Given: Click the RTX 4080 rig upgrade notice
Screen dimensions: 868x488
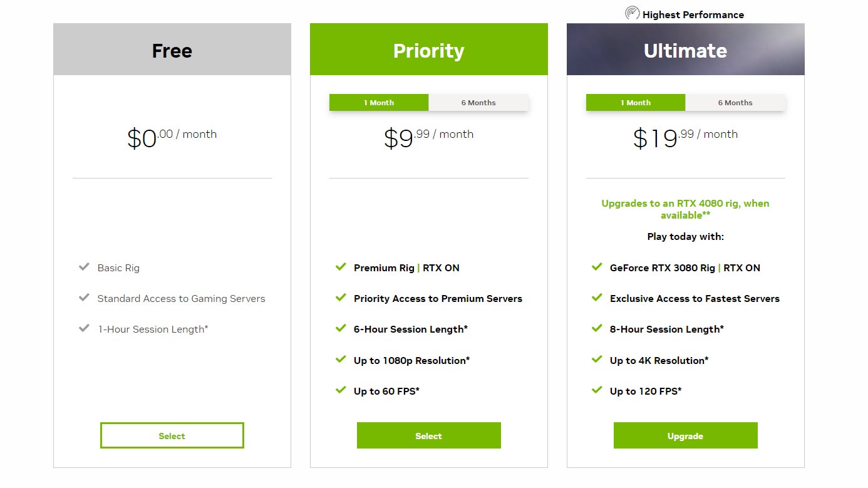Looking at the screenshot, I should coord(685,209).
